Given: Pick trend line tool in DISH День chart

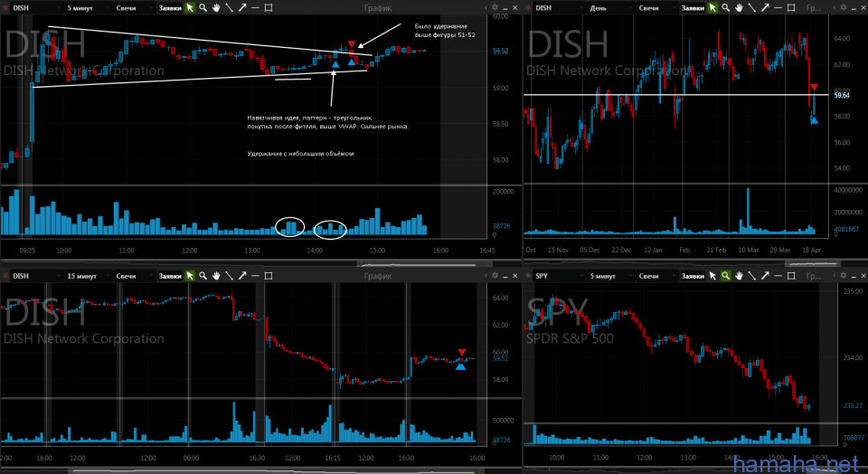Looking at the screenshot, I should point(751,8).
